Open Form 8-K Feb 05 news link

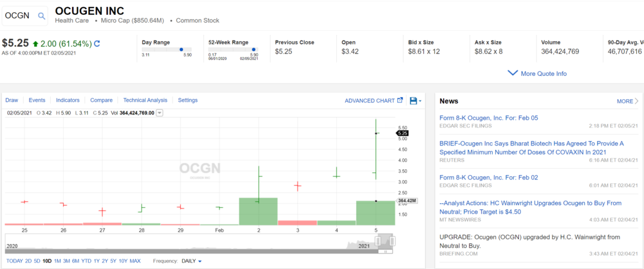[x=488, y=118]
